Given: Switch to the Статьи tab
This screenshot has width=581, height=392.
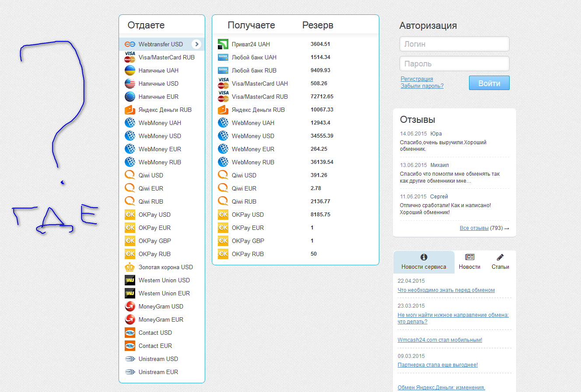Looking at the screenshot, I should pos(500,262).
